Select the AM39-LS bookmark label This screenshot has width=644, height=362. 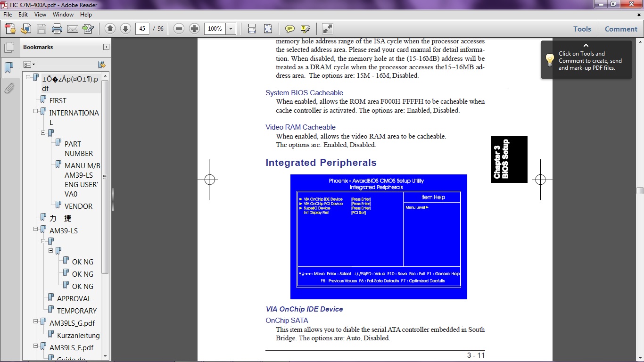(64, 230)
